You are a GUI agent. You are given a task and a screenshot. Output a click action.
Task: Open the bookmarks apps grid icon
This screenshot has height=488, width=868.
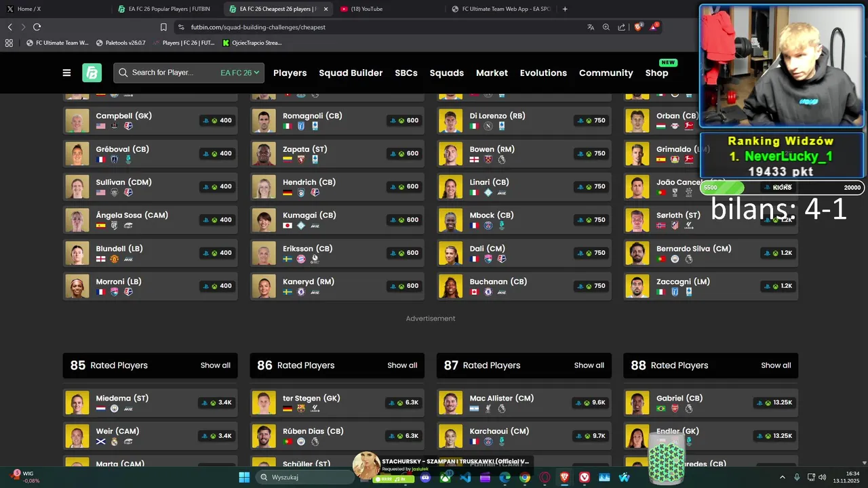[x=9, y=43]
